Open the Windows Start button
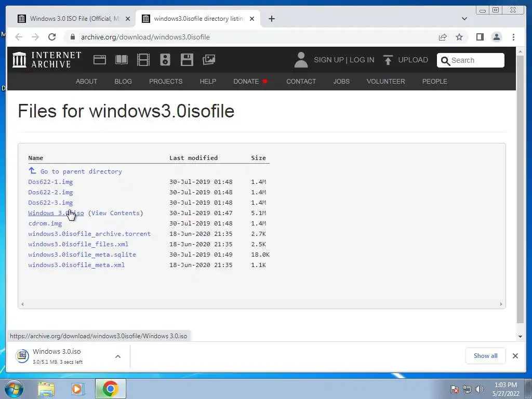The height and width of the screenshot is (399, 532). pos(14,389)
